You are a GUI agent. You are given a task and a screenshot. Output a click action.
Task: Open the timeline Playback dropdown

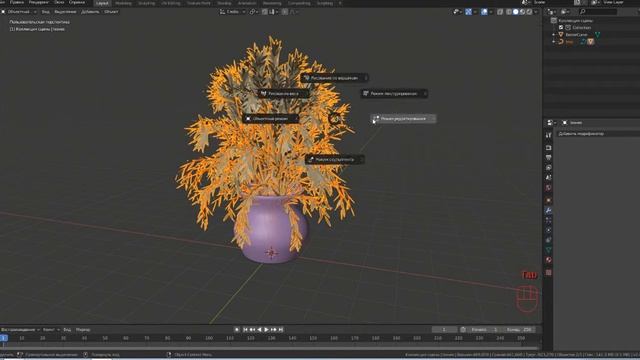point(20,329)
